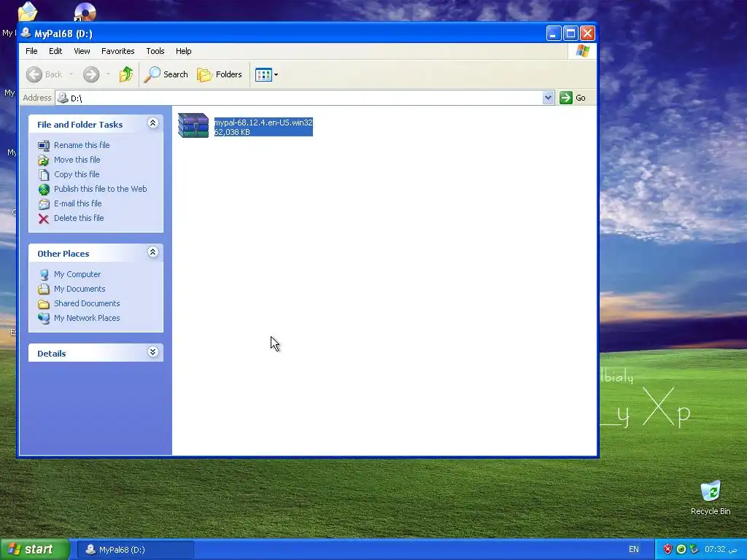Click the Publish to Web globe icon
747x560 pixels.
point(44,190)
